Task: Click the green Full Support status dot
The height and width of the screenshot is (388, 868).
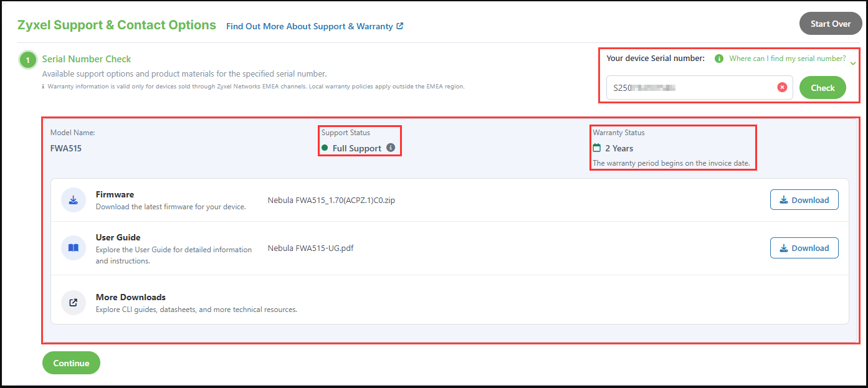Action: [x=325, y=148]
